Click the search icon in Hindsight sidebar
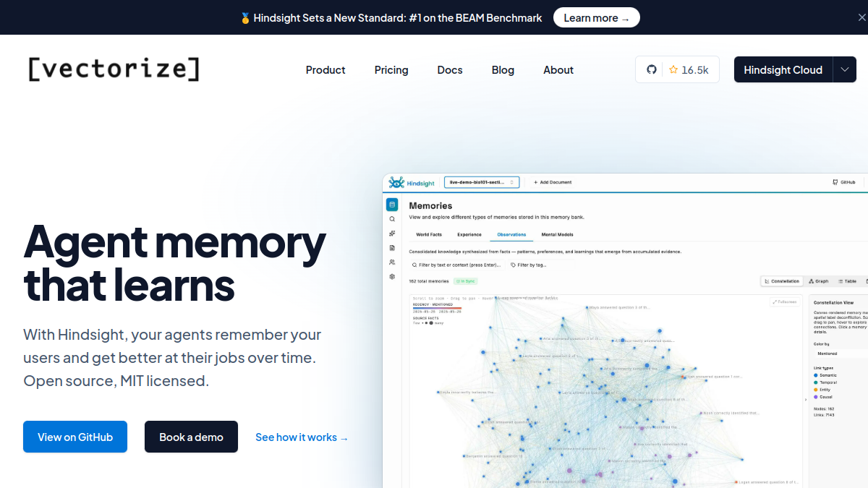The width and height of the screenshot is (868, 488). [392, 219]
